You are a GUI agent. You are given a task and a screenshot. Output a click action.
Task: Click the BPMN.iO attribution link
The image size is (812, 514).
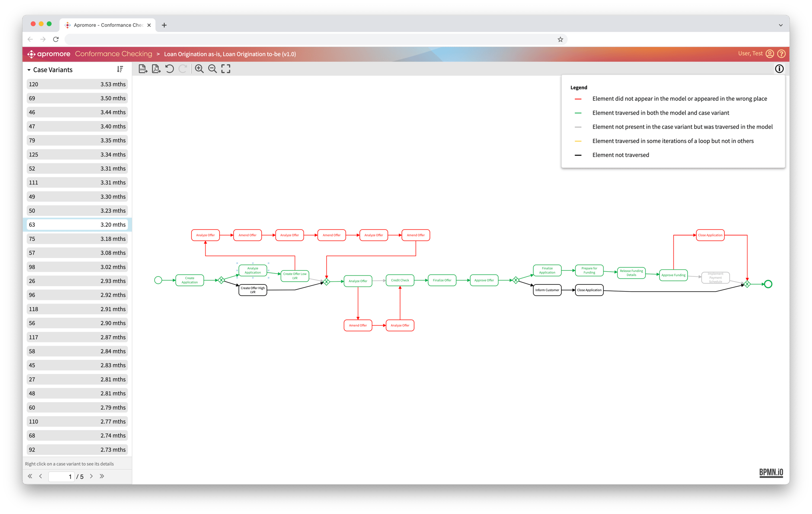(770, 472)
